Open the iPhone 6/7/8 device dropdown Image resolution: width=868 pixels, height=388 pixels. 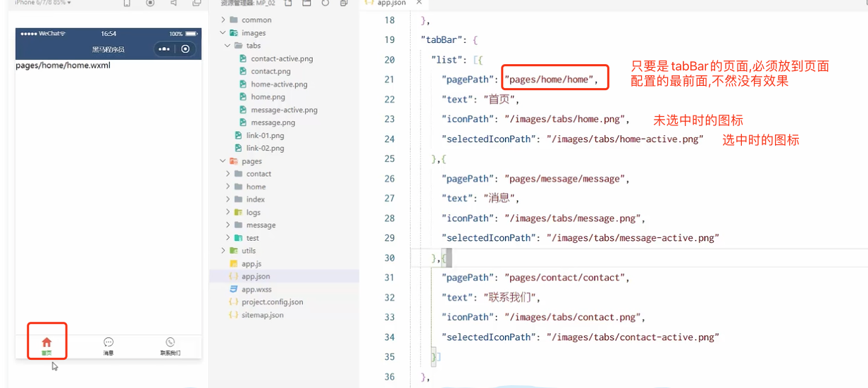coord(42,3)
